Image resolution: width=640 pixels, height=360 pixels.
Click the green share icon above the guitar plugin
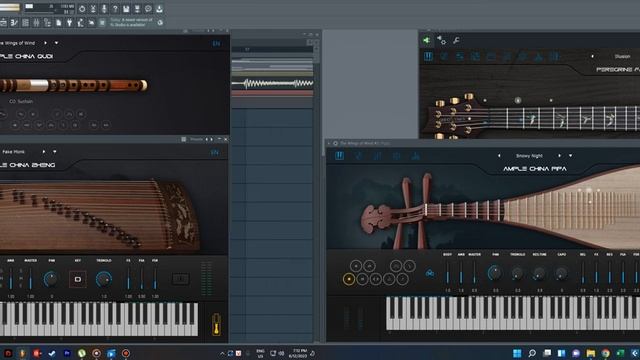(x=426, y=40)
